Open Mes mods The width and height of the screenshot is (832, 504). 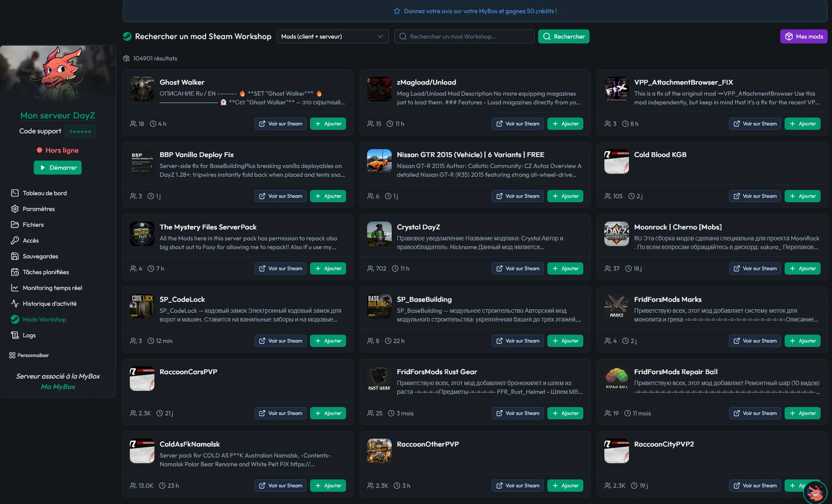click(x=803, y=36)
